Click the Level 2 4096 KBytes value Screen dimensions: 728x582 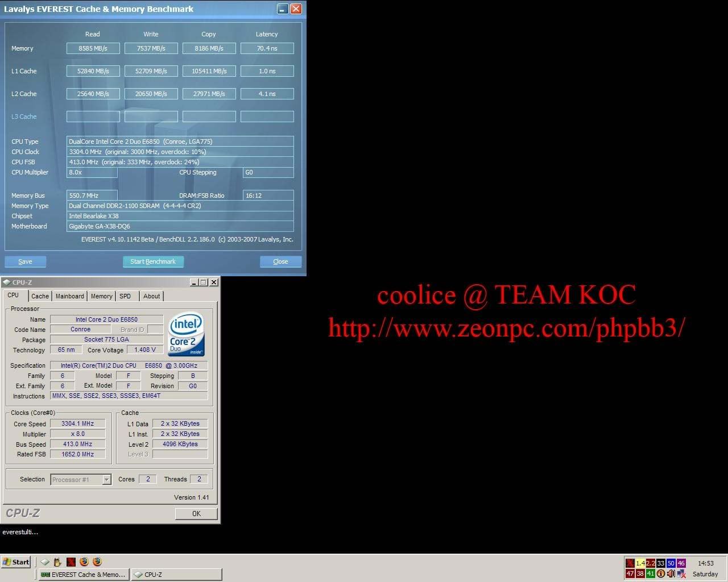tap(180, 444)
